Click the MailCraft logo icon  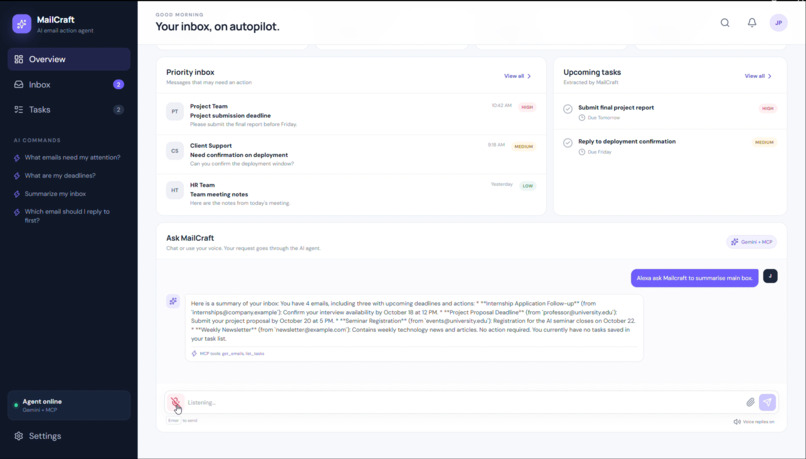point(22,24)
